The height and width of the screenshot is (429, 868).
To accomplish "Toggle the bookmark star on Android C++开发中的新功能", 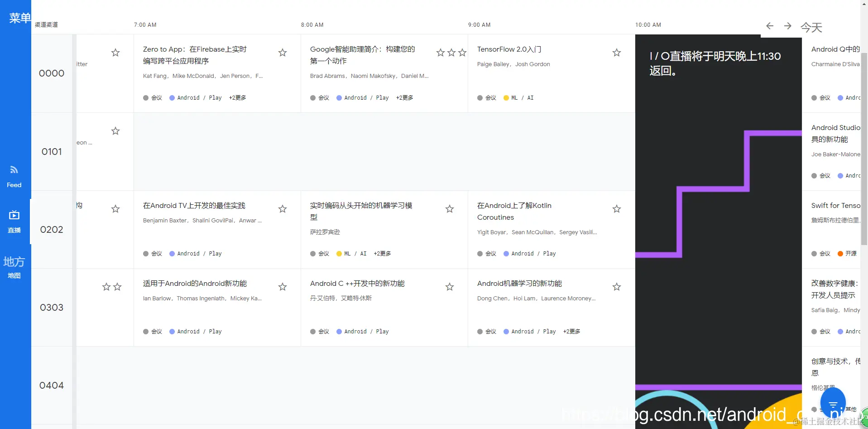I will coord(449,287).
